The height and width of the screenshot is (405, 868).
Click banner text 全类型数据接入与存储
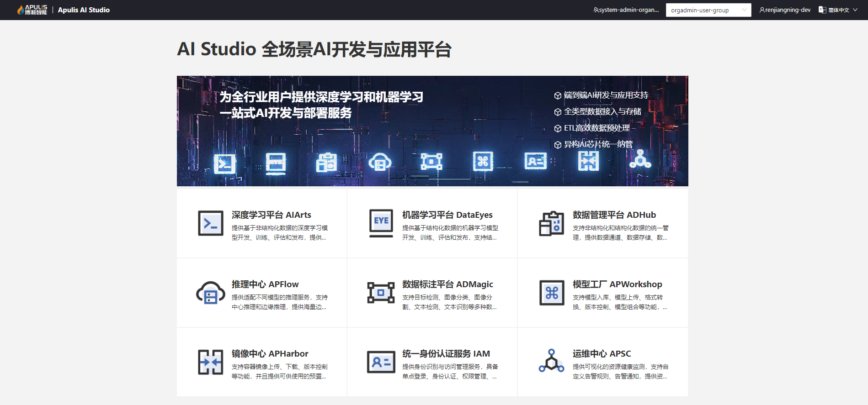click(602, 111)
